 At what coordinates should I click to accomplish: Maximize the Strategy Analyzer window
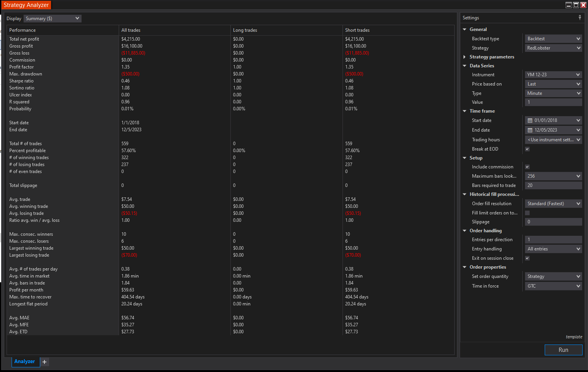(x=576, y=5)
